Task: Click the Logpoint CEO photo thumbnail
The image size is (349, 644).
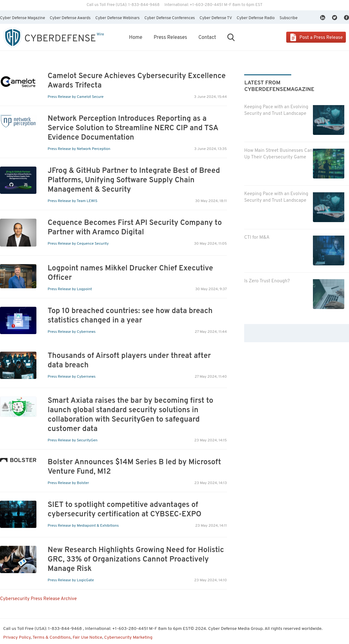Action: (x=18, y=276)
